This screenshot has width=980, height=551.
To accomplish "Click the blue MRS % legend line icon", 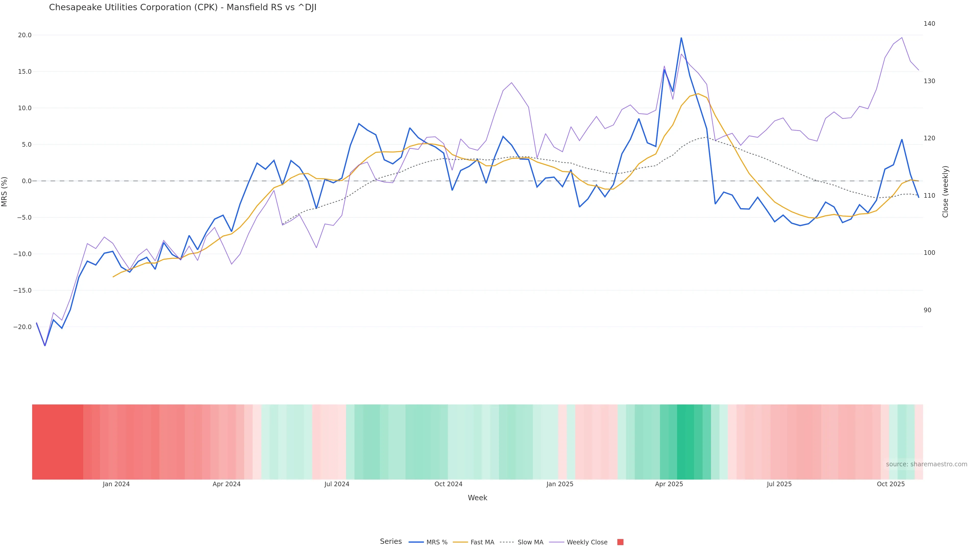I will 416,542.
